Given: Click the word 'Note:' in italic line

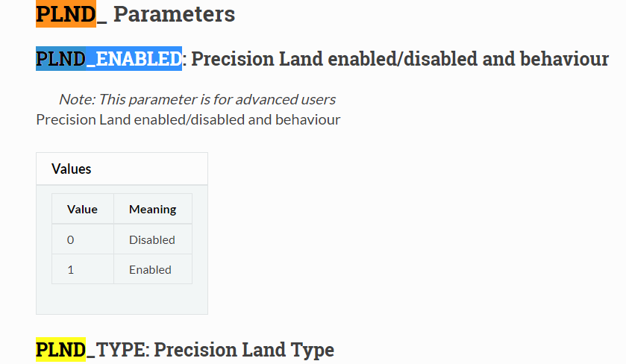Looking at the screenshot, I should coord(77,99).
